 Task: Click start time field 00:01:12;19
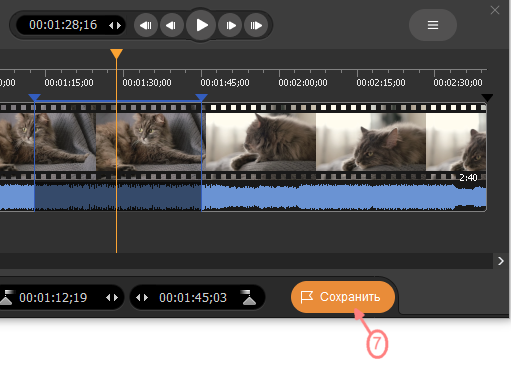(x=53, y=297)
